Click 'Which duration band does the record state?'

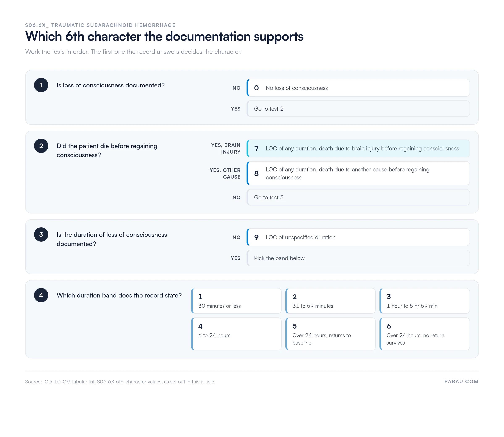(x=119, y=295)
